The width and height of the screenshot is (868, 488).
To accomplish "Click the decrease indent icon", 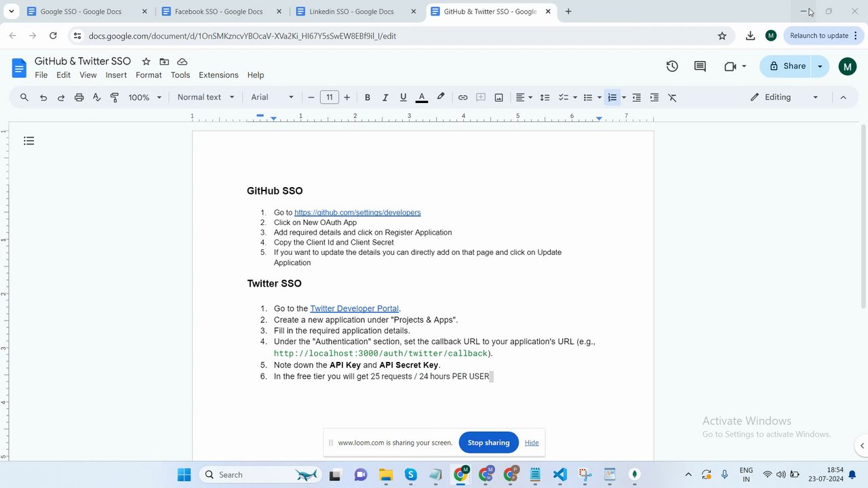I will pyautogui.click(x=636, y=98).
